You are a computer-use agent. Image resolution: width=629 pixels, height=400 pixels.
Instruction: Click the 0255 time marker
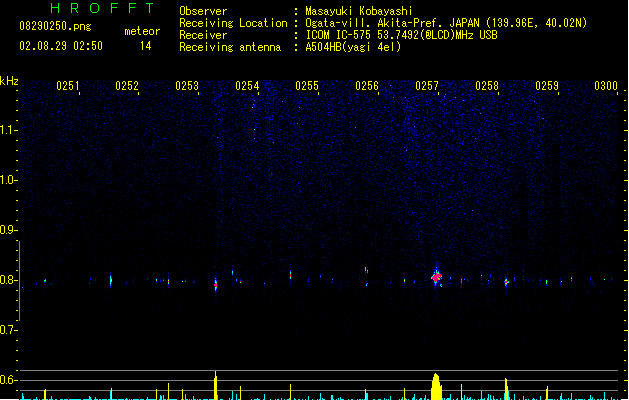click(x=307, y=86)
